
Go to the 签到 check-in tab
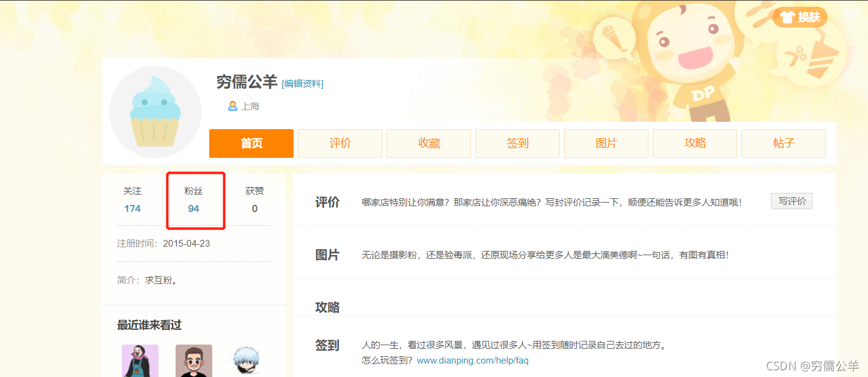517,143
